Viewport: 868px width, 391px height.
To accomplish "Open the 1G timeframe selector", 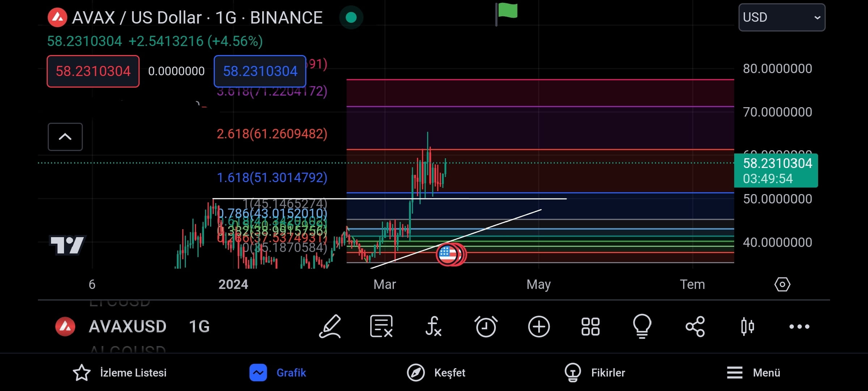I will coord(199,326).
